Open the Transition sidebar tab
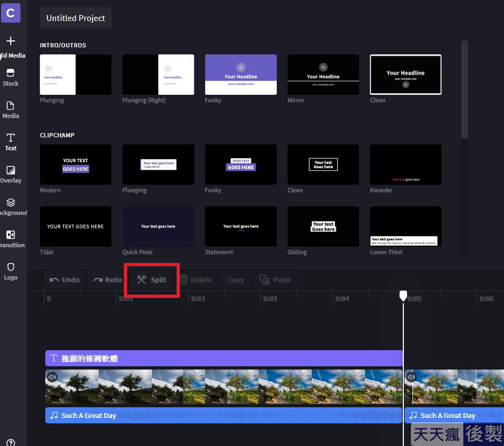Image resolution: width=504 pixels, height=446 pixels. pyautogui.click(x=11, y=239)
